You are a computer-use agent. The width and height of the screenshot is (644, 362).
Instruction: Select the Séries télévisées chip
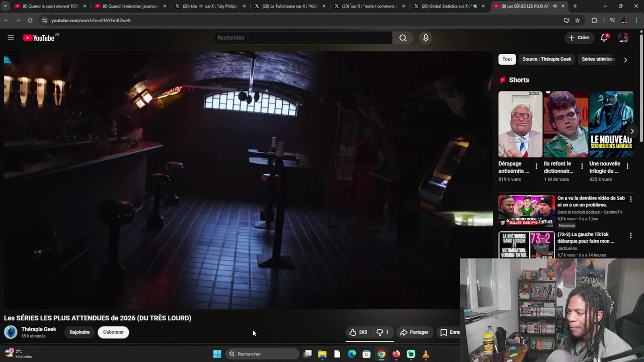tap(598, 59)
